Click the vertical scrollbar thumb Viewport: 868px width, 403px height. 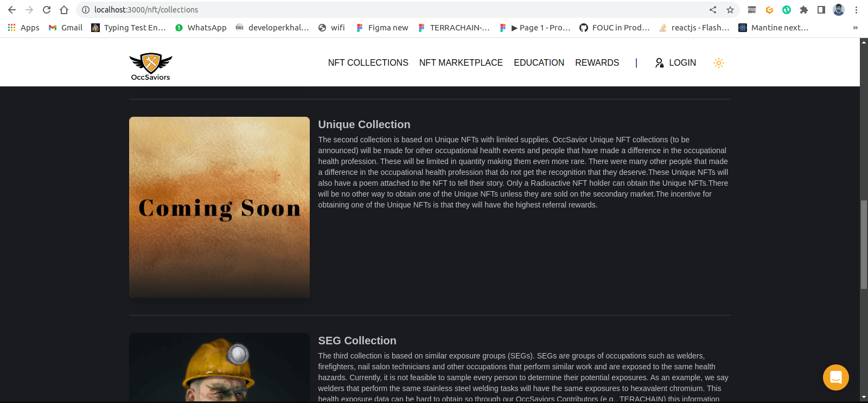point(864,244)
